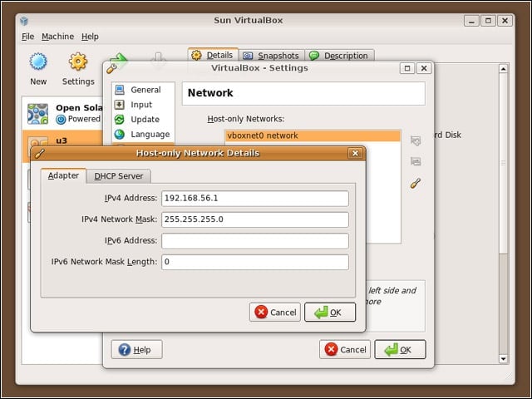The height and width of the screenshot is (399, 532).
Task: Switch to the Description tab
Action: pyautogui.click(x=339, y=56)
